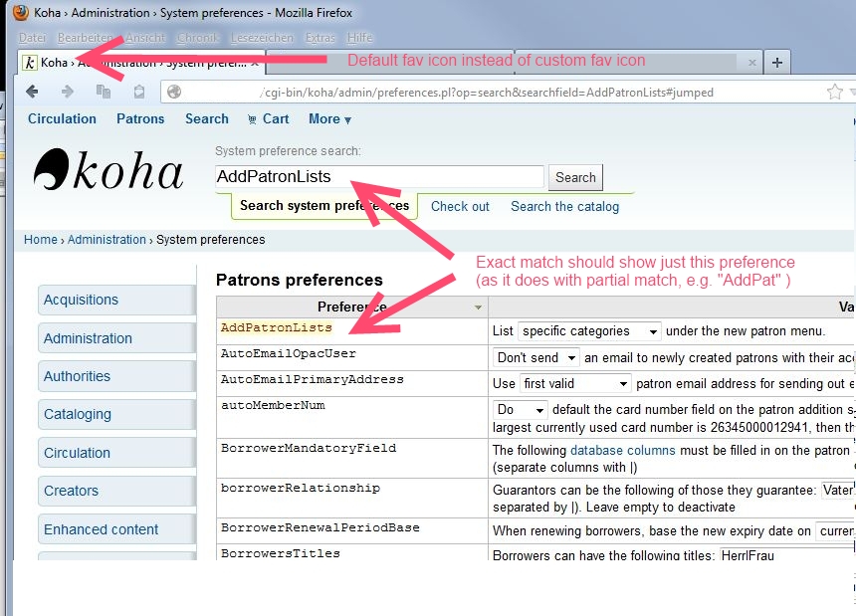Open AddPatronLists 'specific categories' dropdown

(x=589, y=330)
